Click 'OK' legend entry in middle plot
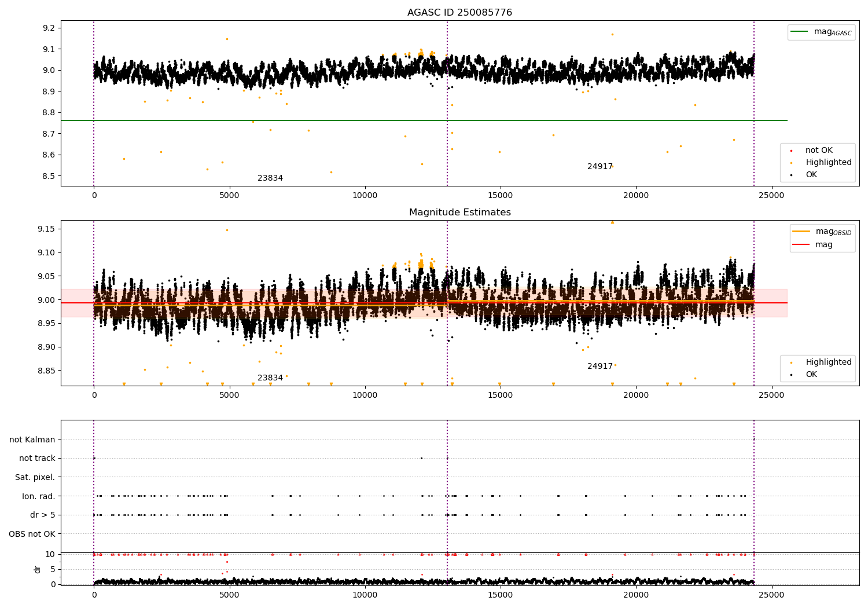The height and width of the screenshot is (608, 868). pos(811,375)
